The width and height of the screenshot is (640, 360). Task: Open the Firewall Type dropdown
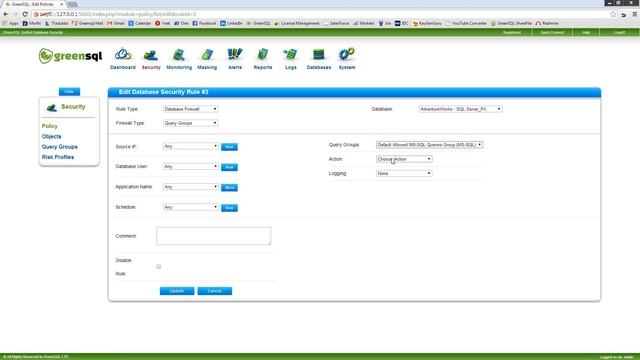[x=190, y=123]
